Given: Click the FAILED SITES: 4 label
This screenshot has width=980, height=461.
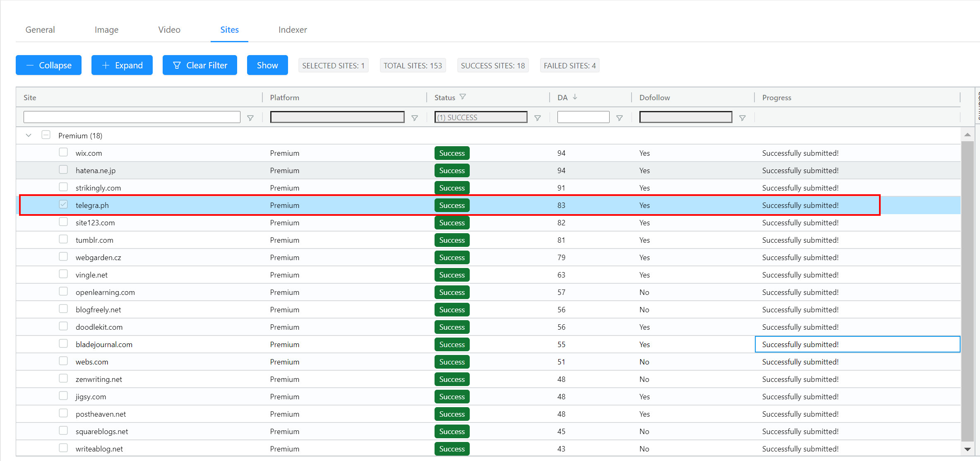Looking at the screenshot, I should point(570,65).
